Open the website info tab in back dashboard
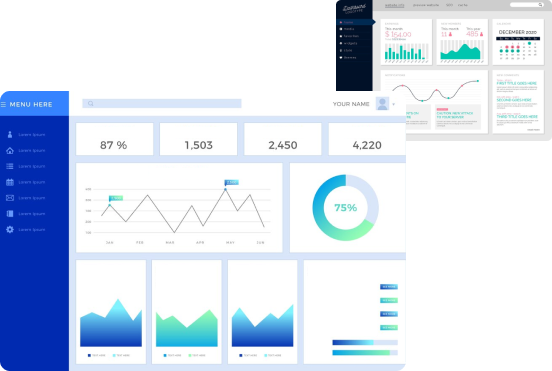This screenshot has height=371, width=552. click(x=394, y=5)
